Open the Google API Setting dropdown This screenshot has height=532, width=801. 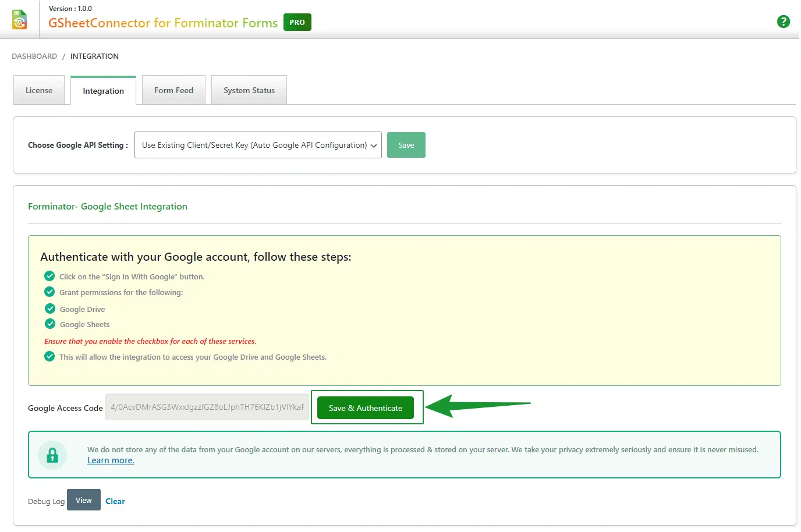258,145
